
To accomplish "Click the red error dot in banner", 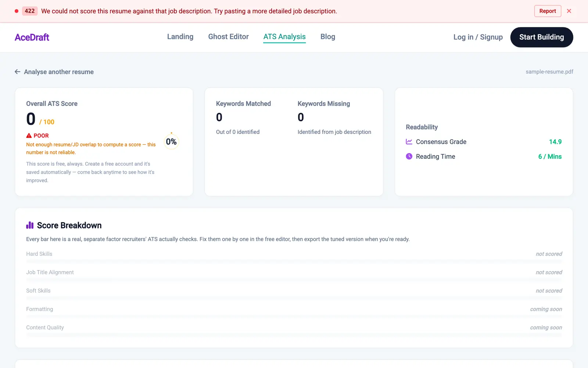I will pyautogui.click(x=17, y=11).
